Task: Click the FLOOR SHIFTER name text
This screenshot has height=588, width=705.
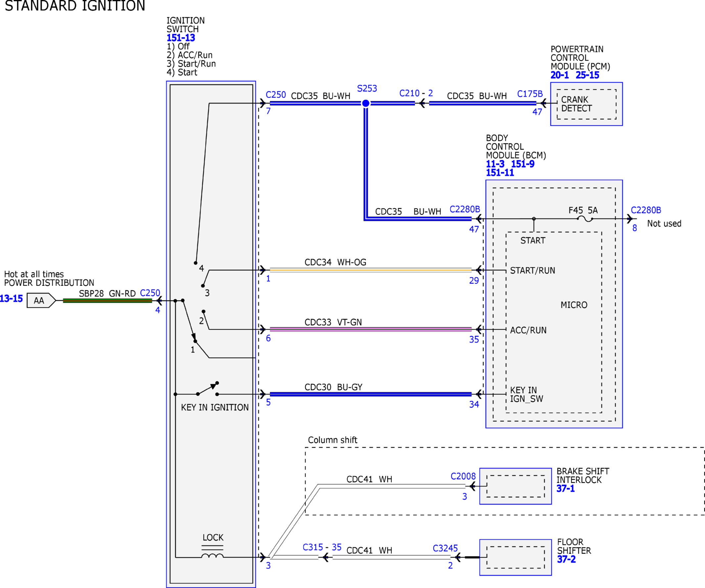Action: [x=574, y=546]
